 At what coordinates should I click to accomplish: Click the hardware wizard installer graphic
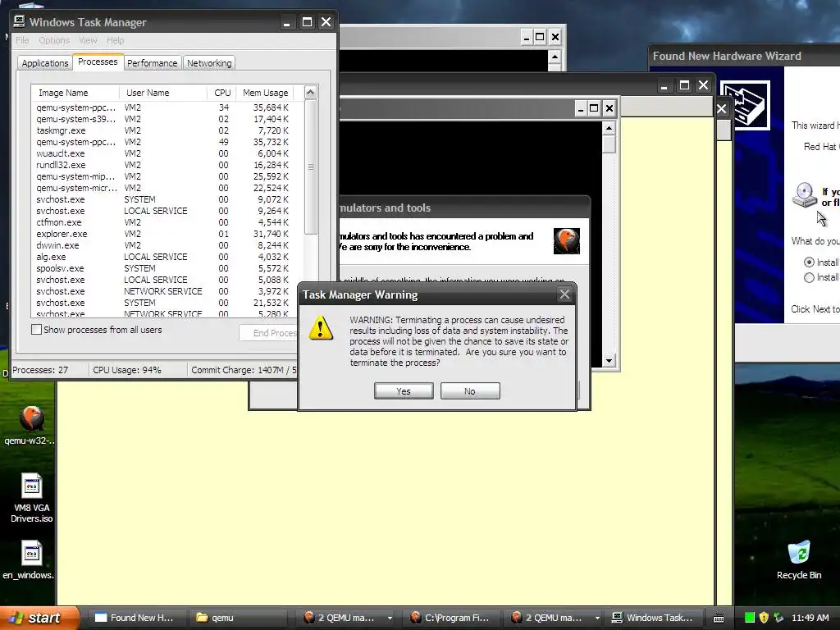coord(745,105)
